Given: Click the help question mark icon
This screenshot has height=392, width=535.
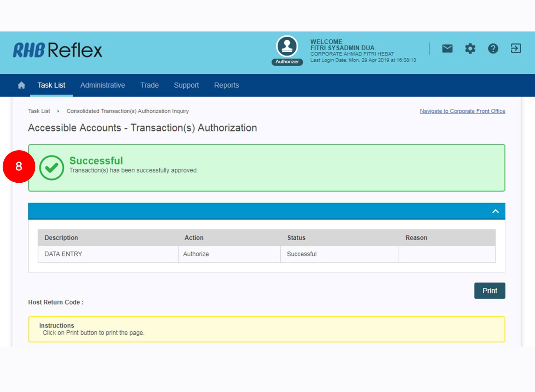Looking at the screenshot, I should click(x=493, y=48).
